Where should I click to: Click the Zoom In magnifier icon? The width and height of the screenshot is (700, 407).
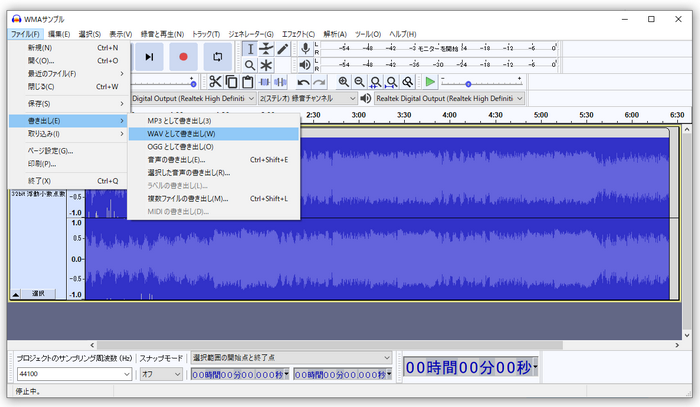point(344,82)
